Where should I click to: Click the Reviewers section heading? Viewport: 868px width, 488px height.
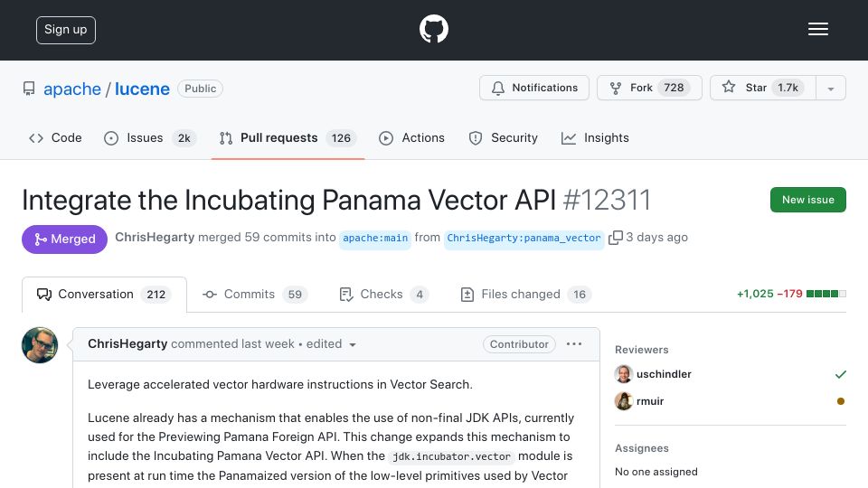tap(642, 350)
